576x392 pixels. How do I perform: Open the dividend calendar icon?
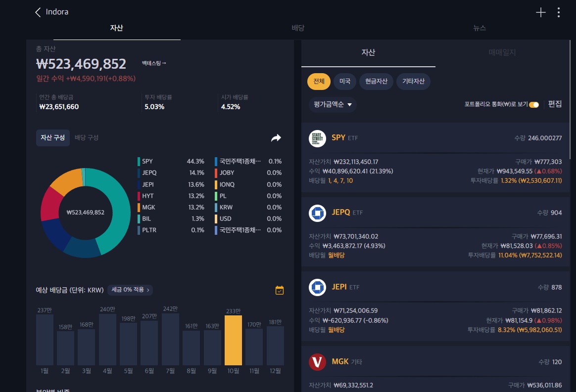click(x=280, y=290)
